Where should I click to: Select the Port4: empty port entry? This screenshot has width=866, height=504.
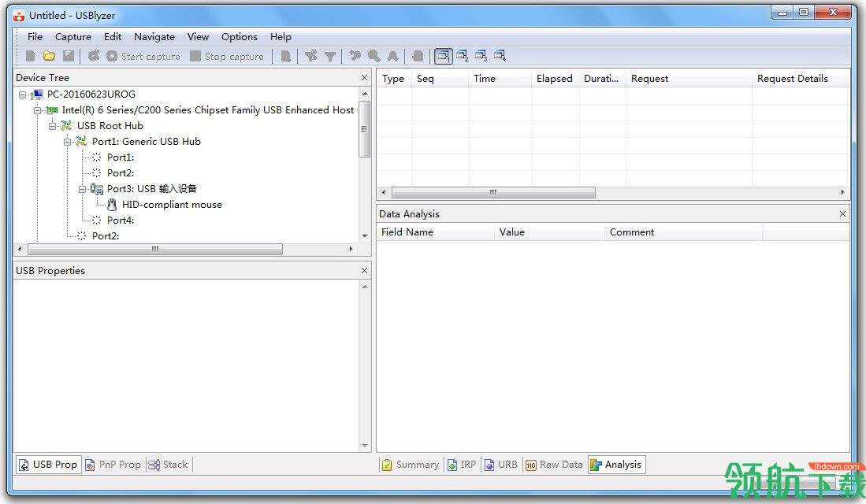coord(121,220)
